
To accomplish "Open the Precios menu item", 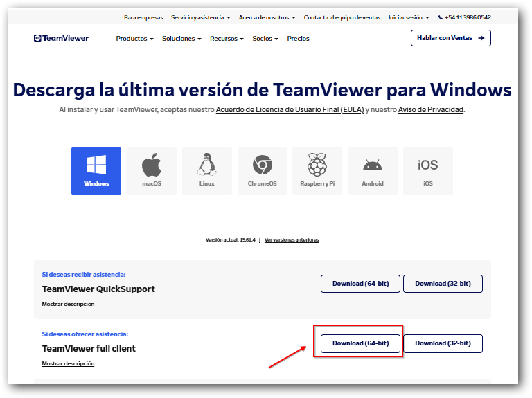I will [298, 39].
